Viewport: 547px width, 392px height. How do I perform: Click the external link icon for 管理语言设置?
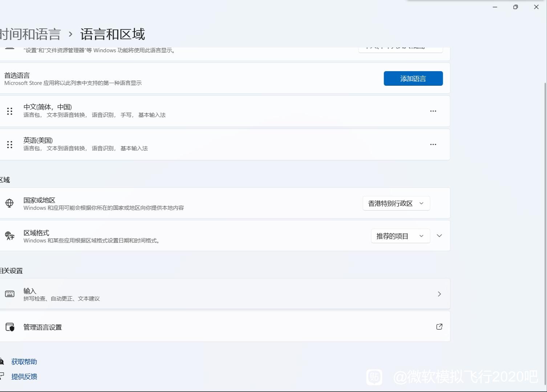coord(439,327)
